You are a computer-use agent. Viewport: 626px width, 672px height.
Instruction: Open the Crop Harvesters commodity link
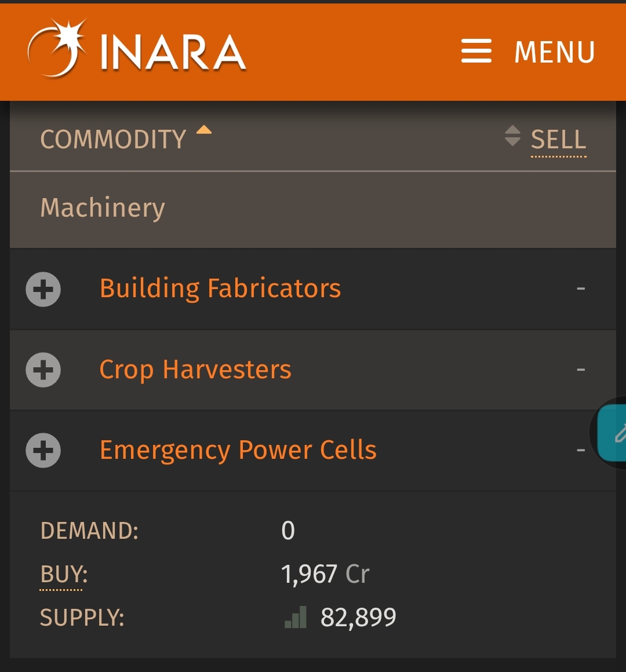[x=195, y=370]
